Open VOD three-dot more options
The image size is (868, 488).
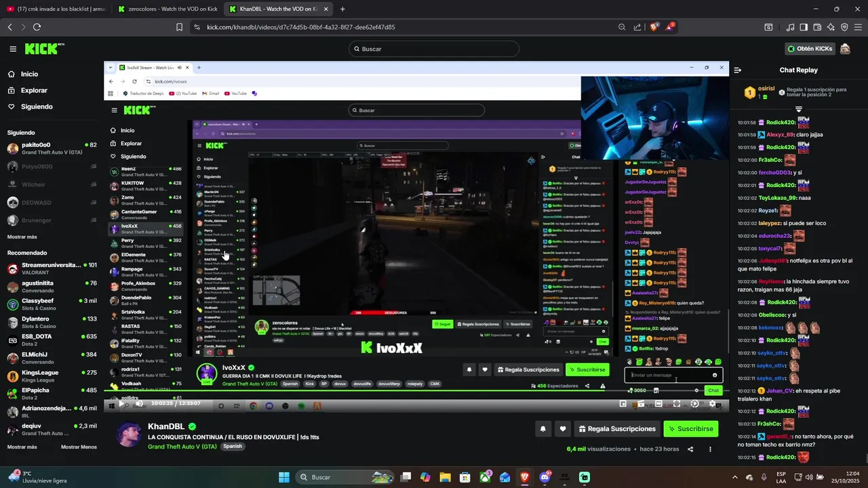coord(710,449)
